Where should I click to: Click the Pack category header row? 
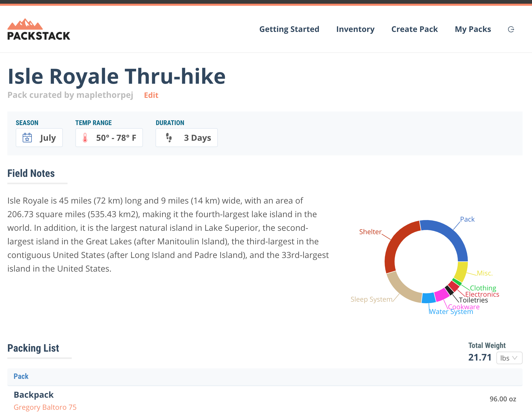click(265, 377)
